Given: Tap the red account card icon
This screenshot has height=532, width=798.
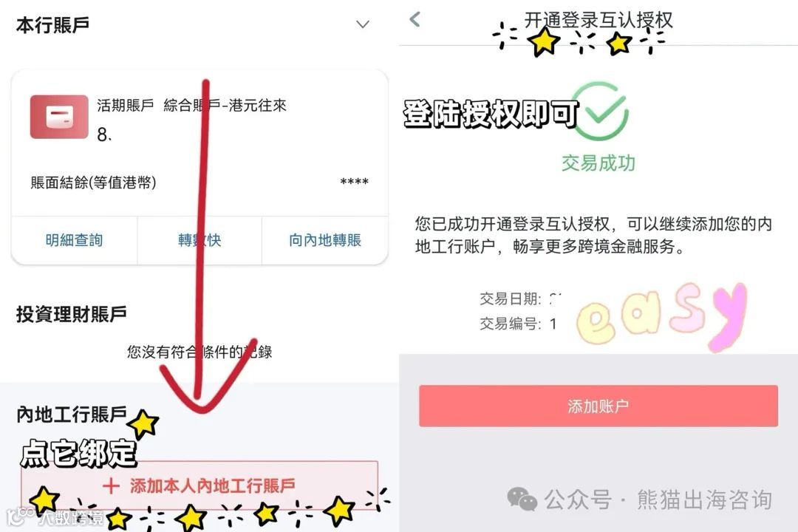Looking at the screenshot, I should 59,117.
